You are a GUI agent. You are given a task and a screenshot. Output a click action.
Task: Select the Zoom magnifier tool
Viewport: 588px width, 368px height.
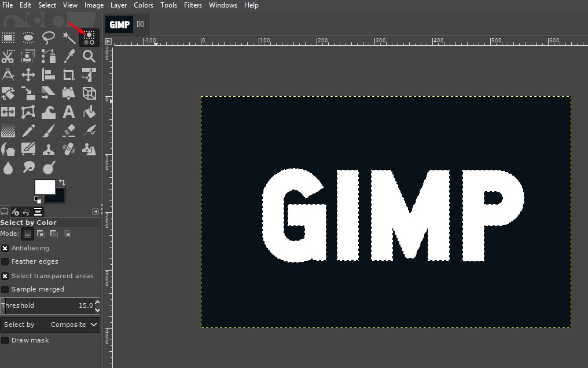89,57
